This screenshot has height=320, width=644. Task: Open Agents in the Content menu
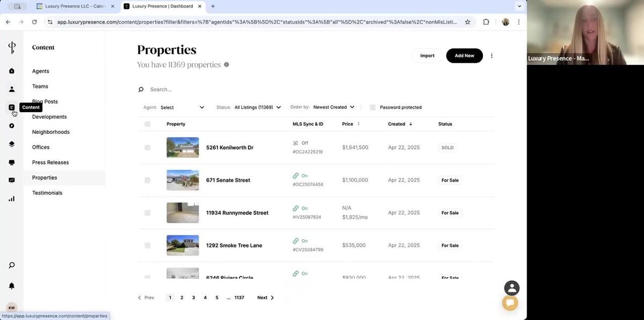tap(41, 71)
